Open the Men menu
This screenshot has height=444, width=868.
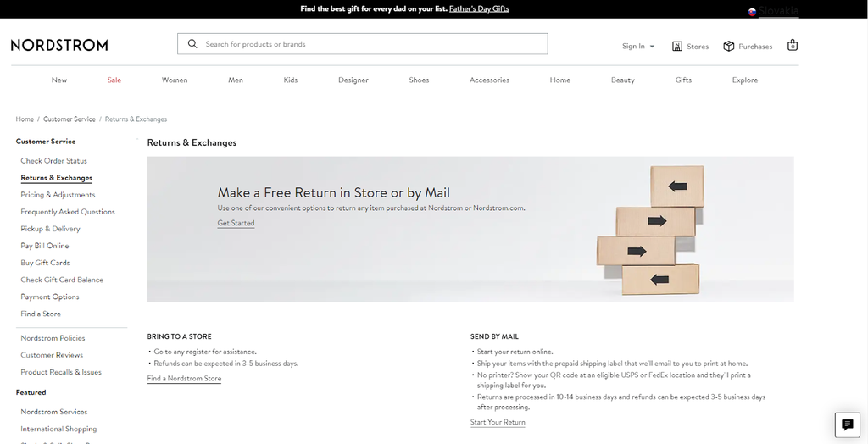[x=236, y=80]
